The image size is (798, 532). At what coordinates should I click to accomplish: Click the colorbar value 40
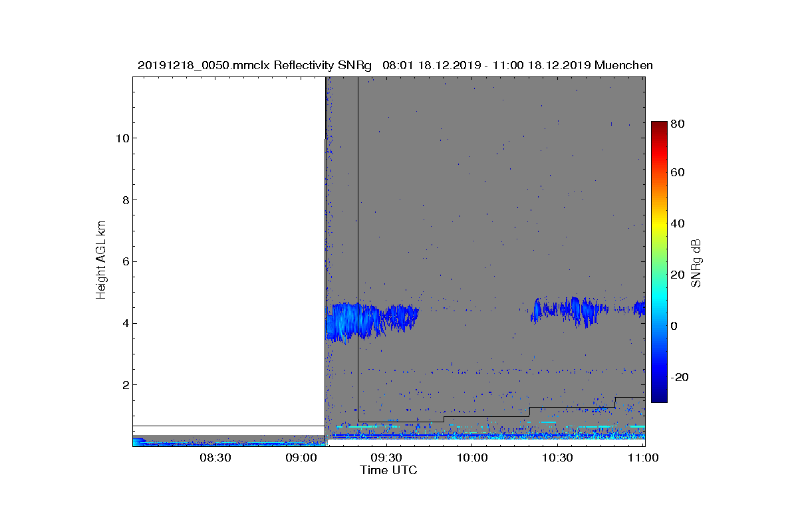(678, 223)
